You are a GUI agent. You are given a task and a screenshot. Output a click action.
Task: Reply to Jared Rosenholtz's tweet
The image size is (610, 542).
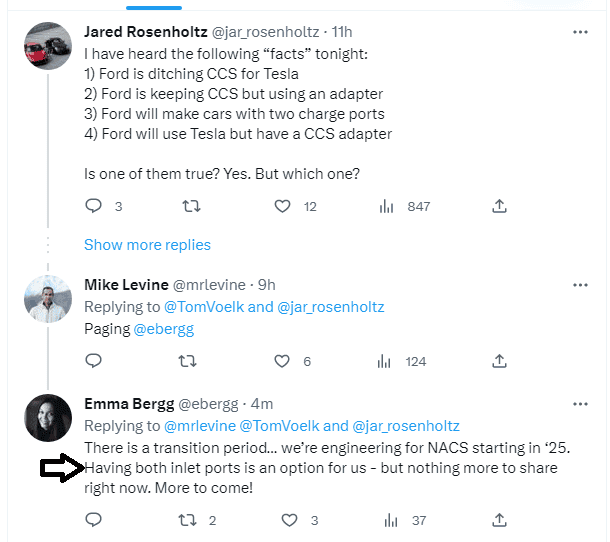[93, 206]
